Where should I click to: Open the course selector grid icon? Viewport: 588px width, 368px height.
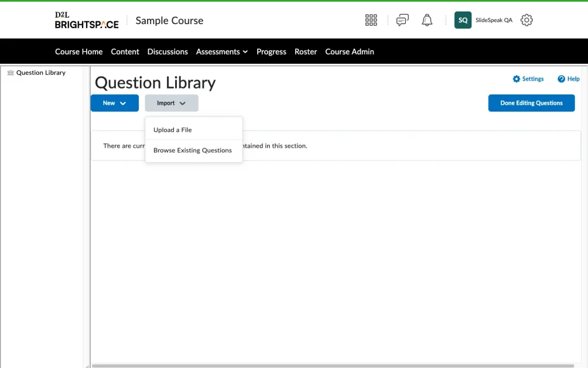coord(371,20)
